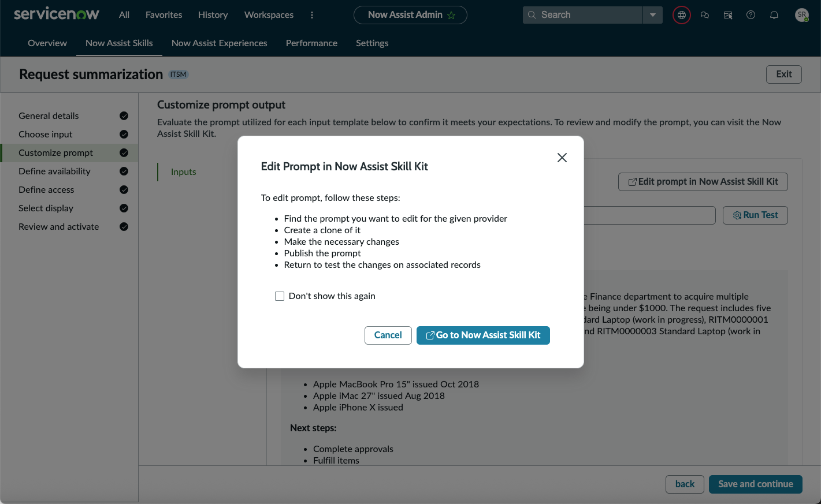Screen dimensions: 821x504
Task: Click the General details completed checkmark
Action: click(124, 116)
